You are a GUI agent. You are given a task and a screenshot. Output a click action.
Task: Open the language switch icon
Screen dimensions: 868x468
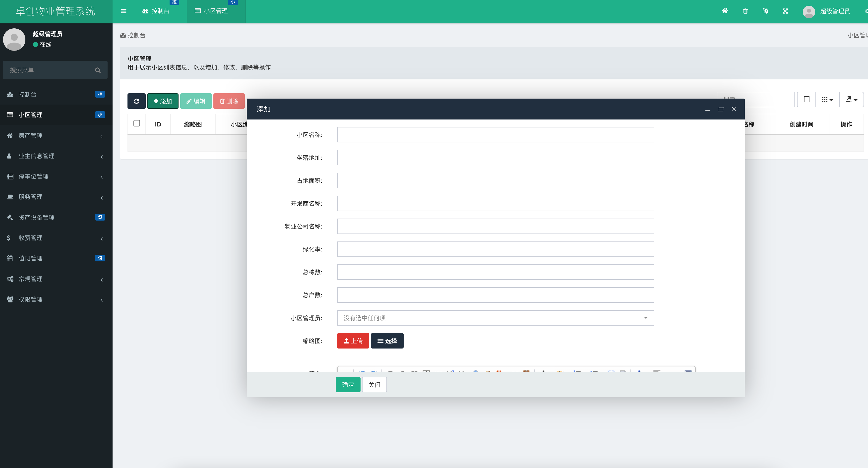pyautogui.click(x=765, y=11)
